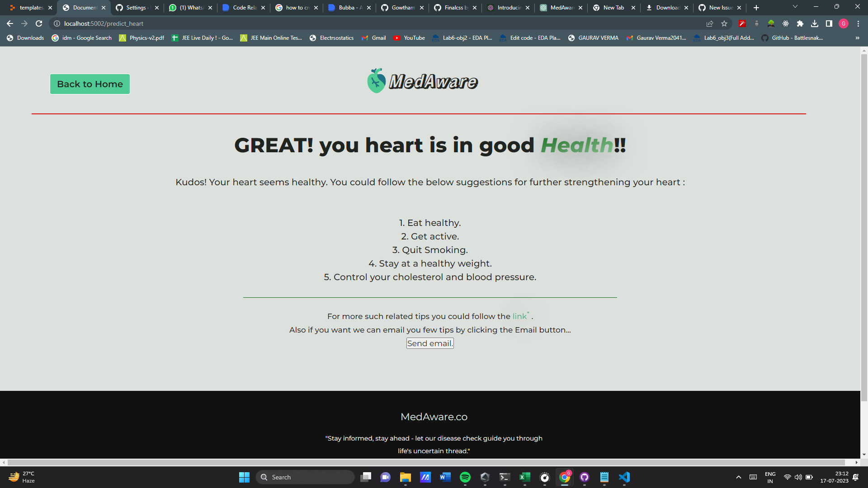Open Windows Terminal from the taskbar
868x488 pixels.
pos(504,478)
